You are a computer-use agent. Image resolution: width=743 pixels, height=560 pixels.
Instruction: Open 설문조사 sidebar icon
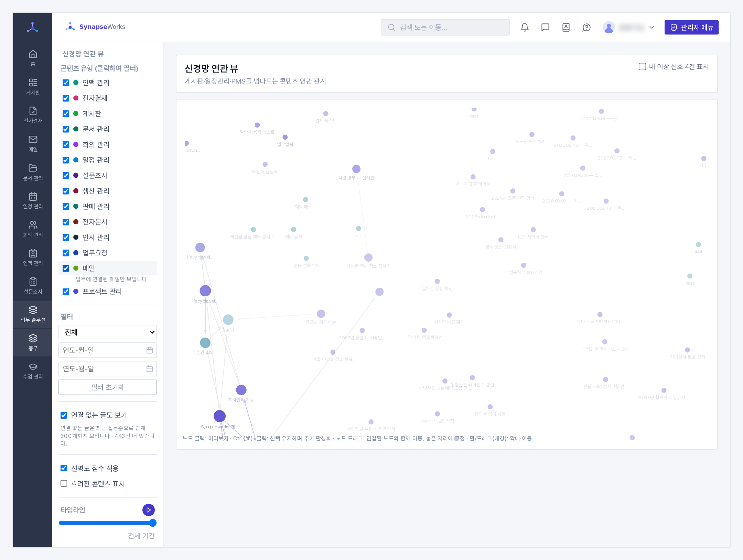pyautogui.click(x=33, y=286)
